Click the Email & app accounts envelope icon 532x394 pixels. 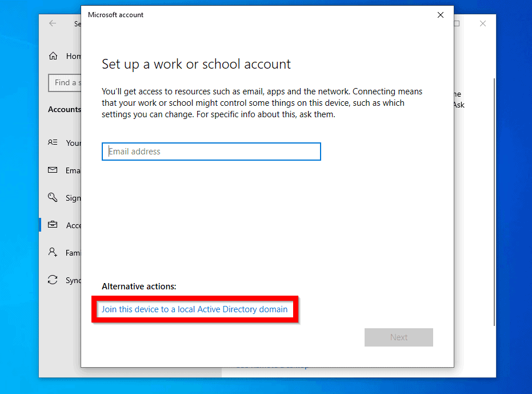point(54,170)
